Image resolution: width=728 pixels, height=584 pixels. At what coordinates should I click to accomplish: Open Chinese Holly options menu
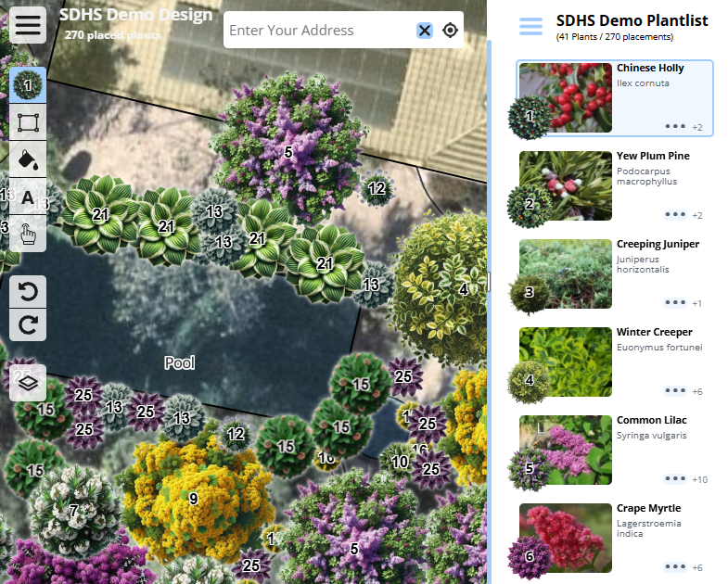675,126
